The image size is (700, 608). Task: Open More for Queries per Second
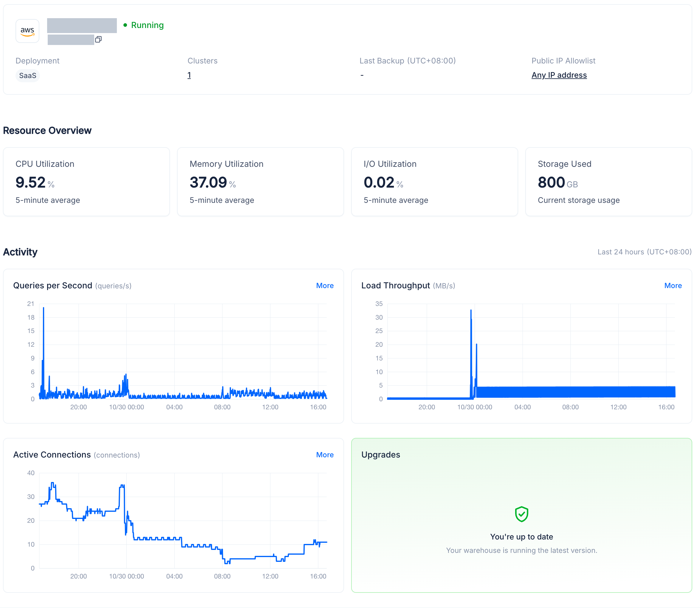pyautogui.click(x=325, y=286)
